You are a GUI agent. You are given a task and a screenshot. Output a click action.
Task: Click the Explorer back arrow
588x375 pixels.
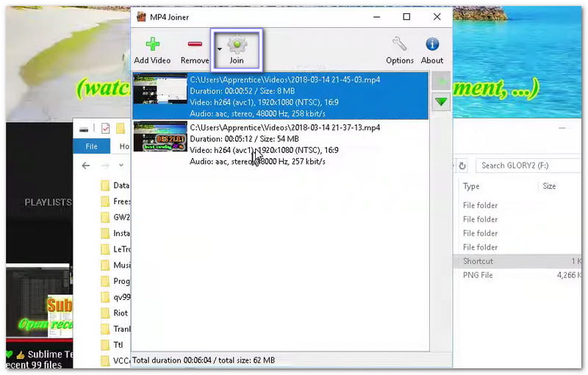(x=86, y=165)
